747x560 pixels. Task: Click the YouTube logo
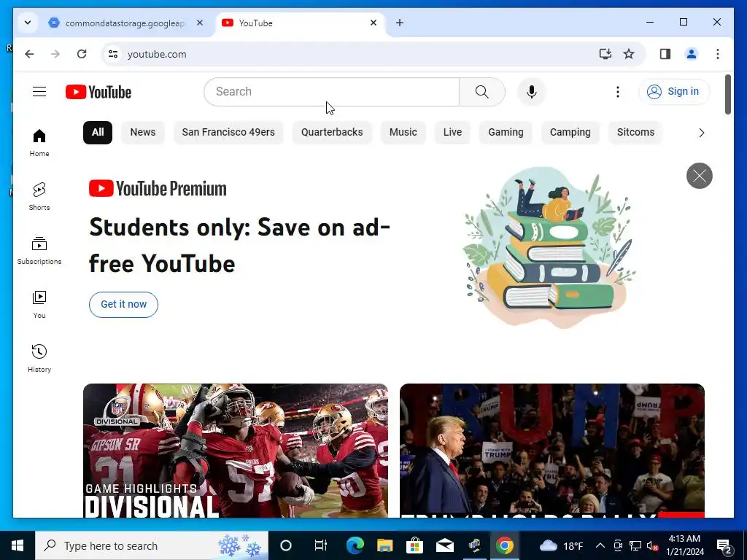click(x=98, y=92)
